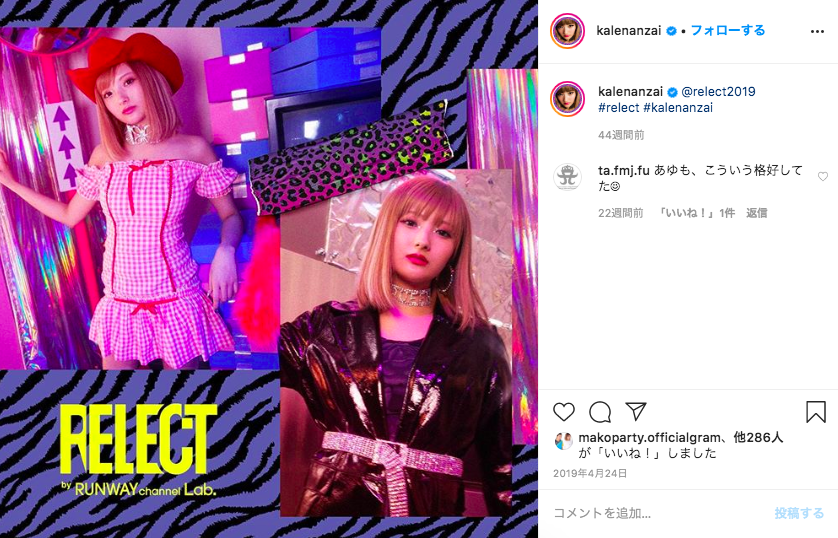838x538 pixels.
Task: Open ta.fmj.fu commenter avatar
Action: coord(567,177)
